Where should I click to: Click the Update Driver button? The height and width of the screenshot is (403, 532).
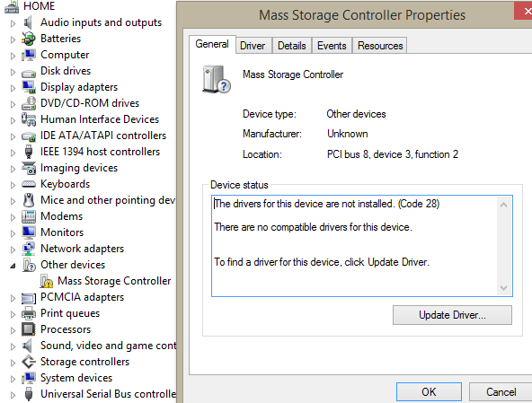[x=452, y=315]
